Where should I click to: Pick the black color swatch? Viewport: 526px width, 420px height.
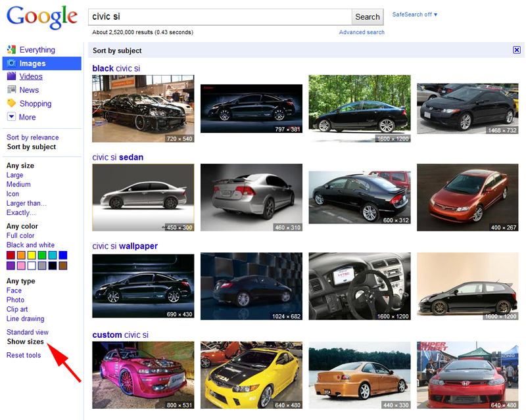[x=53, y=266]
